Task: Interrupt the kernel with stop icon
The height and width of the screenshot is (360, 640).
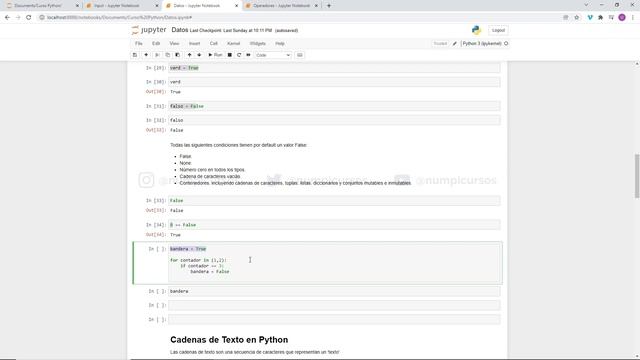Action: 230,55
